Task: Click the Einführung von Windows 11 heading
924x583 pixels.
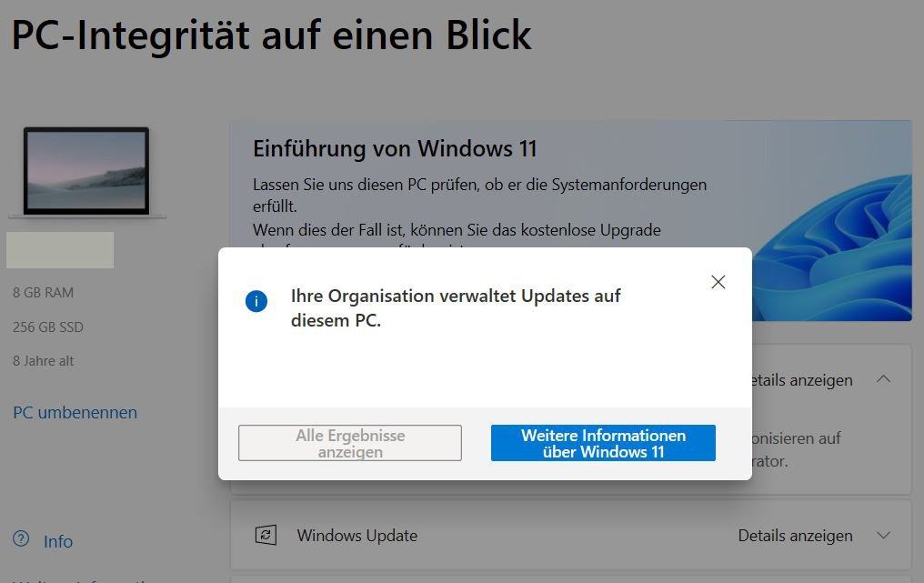Action: click(395, 148)
